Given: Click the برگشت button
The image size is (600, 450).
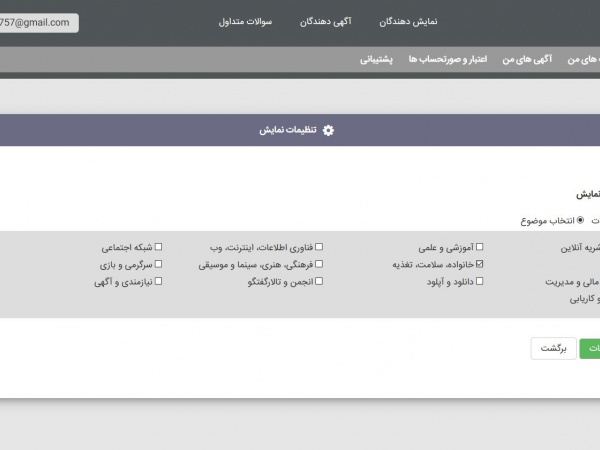Looking at the screenshot, I should 553,348.
